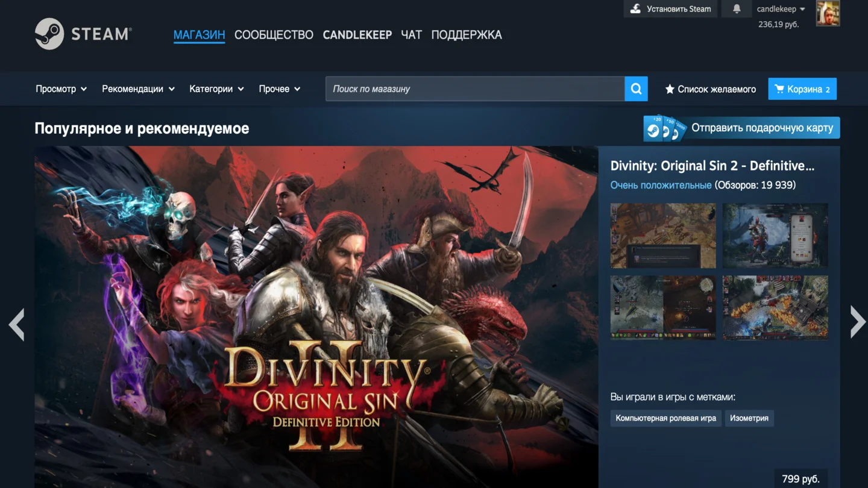Click the 799 руб. price

coord(800,479)
